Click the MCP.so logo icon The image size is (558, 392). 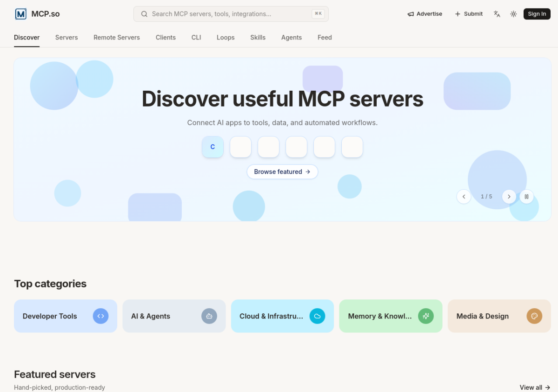coord(20,14)
